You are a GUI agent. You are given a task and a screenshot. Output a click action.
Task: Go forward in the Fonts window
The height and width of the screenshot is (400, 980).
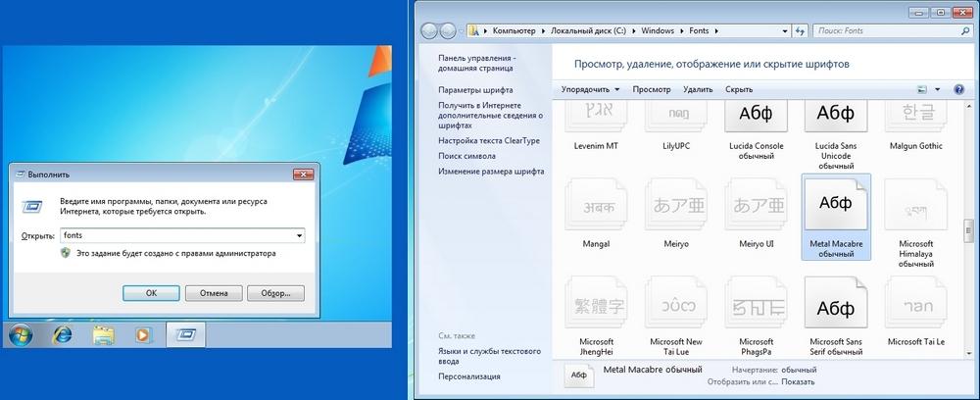[x=448, y=30]
